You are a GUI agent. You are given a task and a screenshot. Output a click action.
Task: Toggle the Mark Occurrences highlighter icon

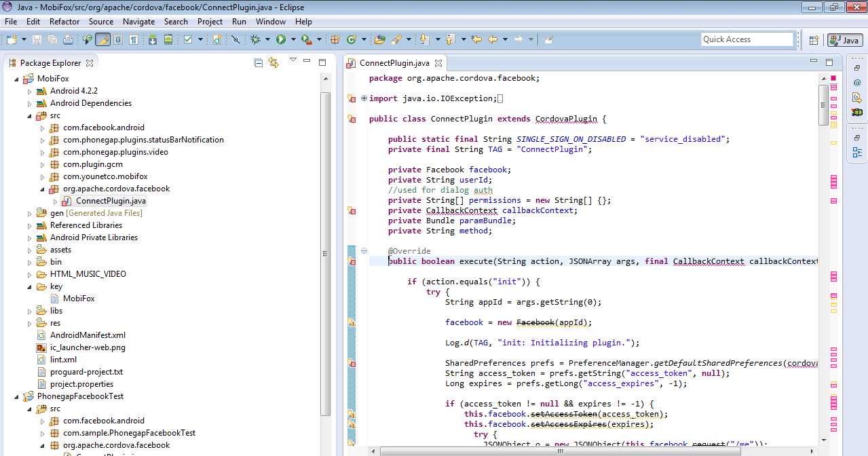(x=102, y=39)
